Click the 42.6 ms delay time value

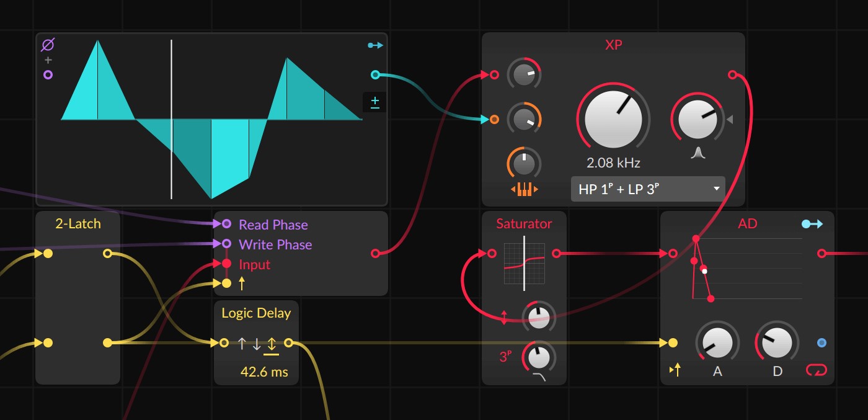264,373
